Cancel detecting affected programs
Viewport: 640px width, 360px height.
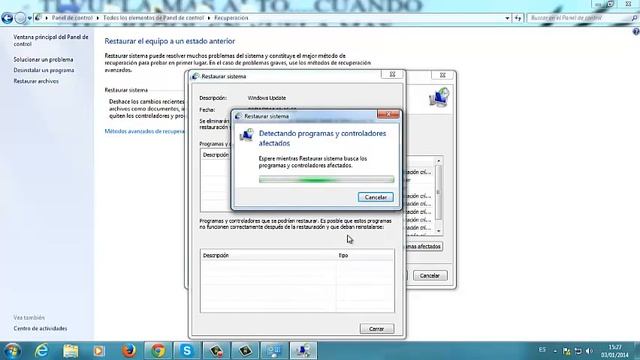click(x=376, y=197)
